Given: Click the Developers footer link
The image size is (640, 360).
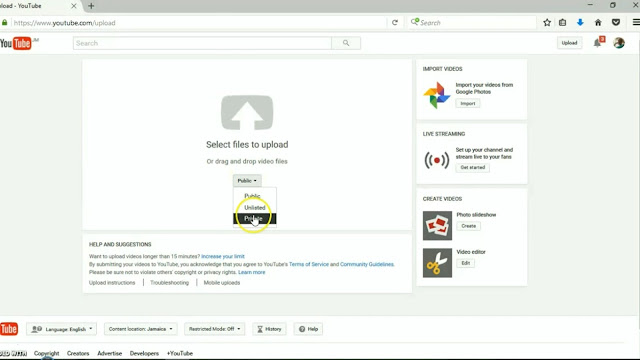Looking at the screenshot, I should click(x=144, y=353).
